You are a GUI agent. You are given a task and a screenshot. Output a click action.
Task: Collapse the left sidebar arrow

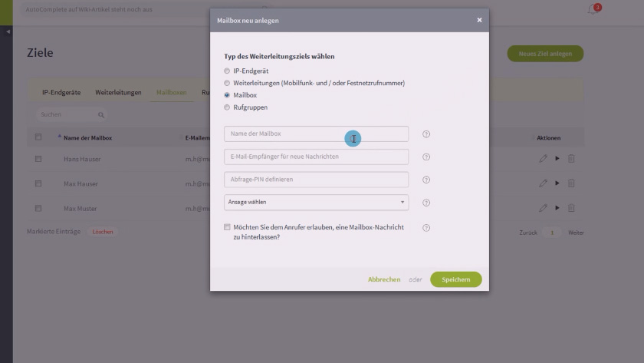pyautogui.click(x=8, y=31)
